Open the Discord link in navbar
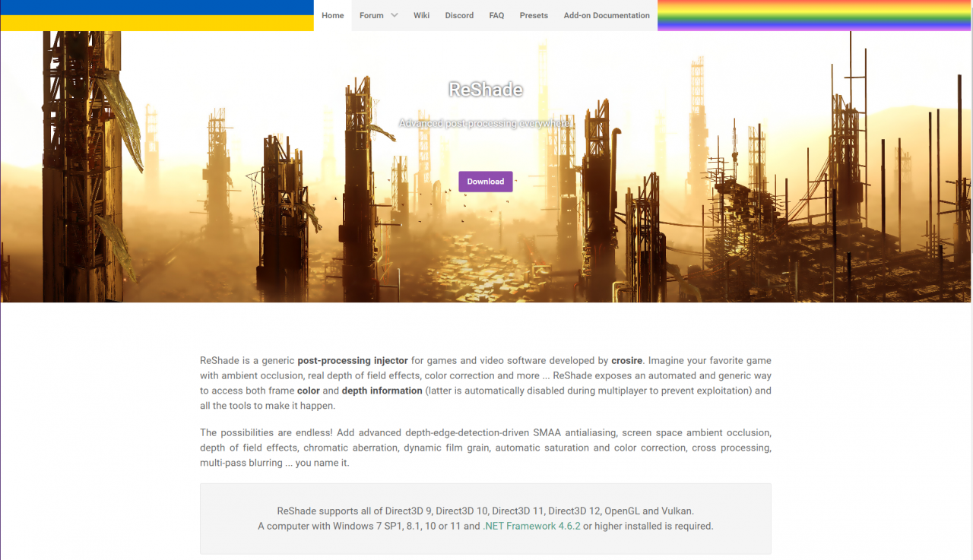This screenshot has width=973, height=560. pos(459,15)
